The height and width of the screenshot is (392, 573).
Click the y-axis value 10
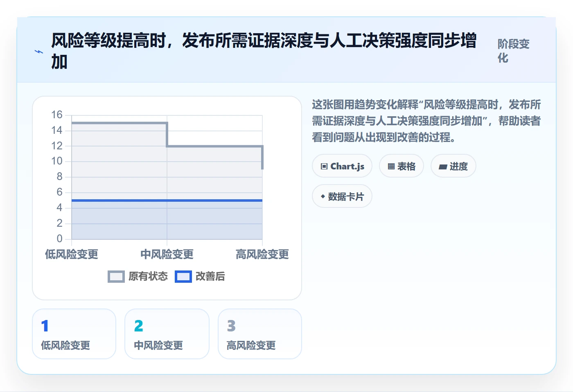[x=57, y=161]
